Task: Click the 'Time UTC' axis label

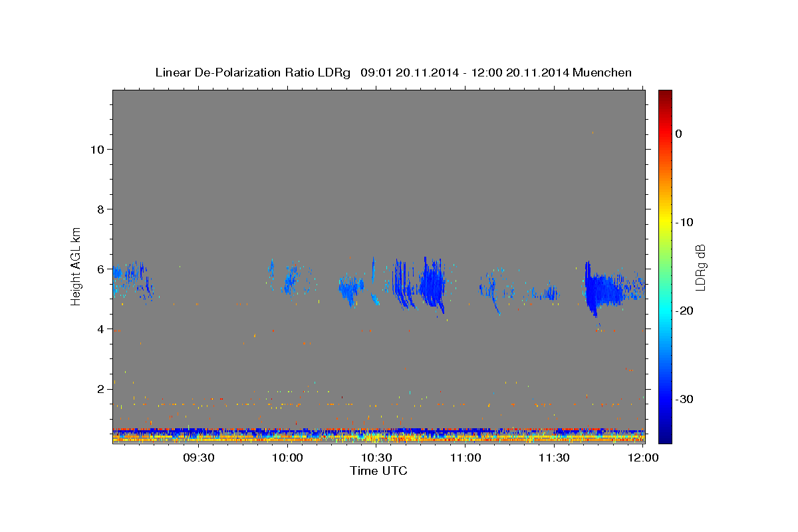Action: coord(378,471)
